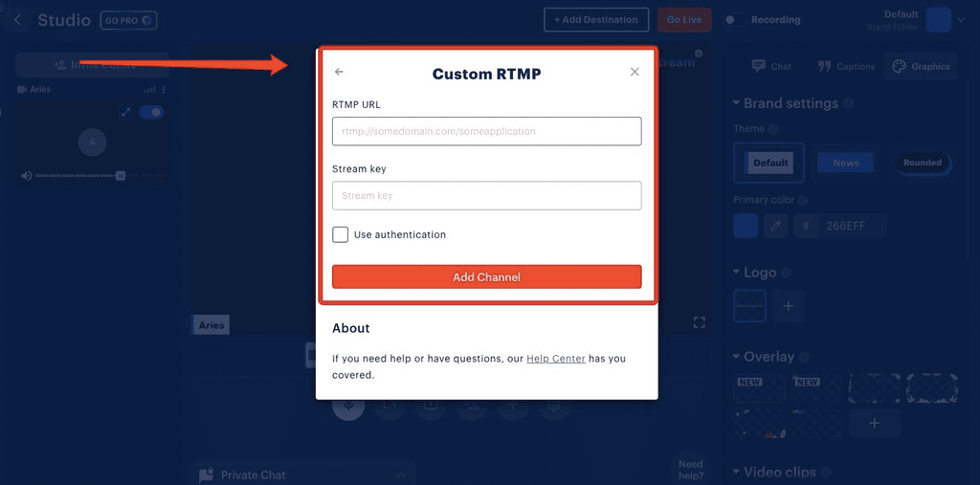Switch to the Chat tab
The image size is (980, 485).
coord(771,66)
